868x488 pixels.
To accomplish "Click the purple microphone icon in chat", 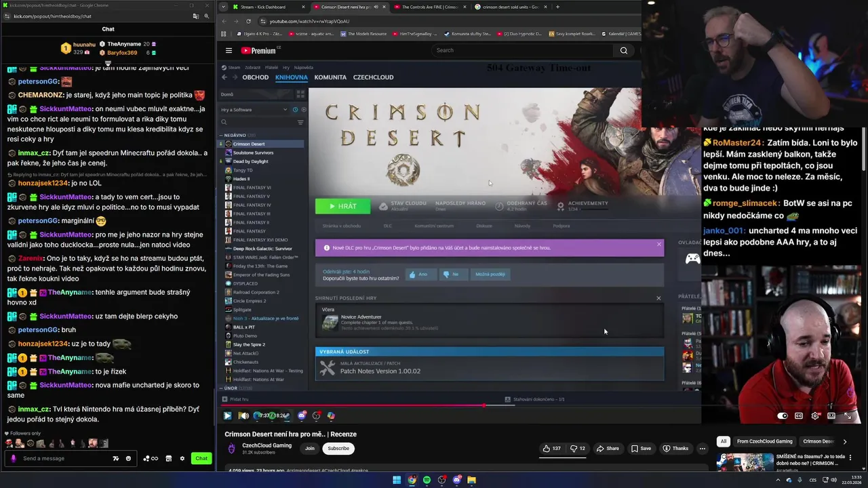I will tap(14, 458).
